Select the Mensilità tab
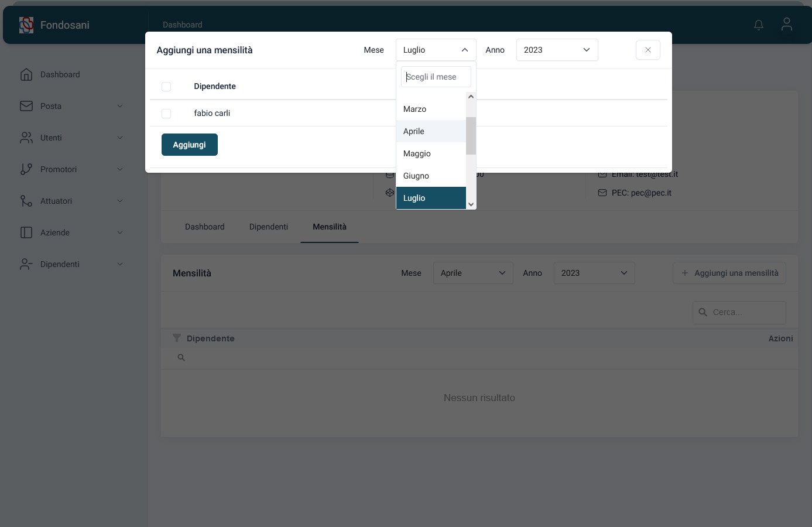The height and width of the screenshot is (527, 812). pyautogui.click(x=329, y=227)
